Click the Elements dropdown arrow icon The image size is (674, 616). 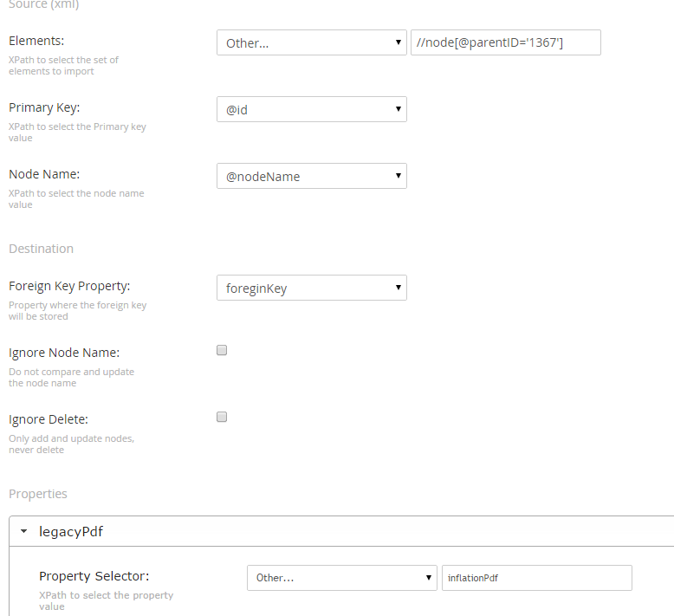pyautogui.click(x=398, y=42)
